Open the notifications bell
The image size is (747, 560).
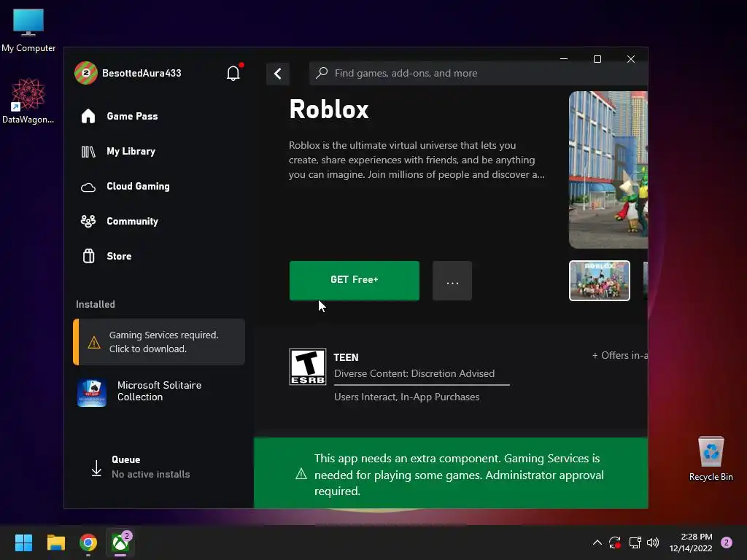click(233, 73)
